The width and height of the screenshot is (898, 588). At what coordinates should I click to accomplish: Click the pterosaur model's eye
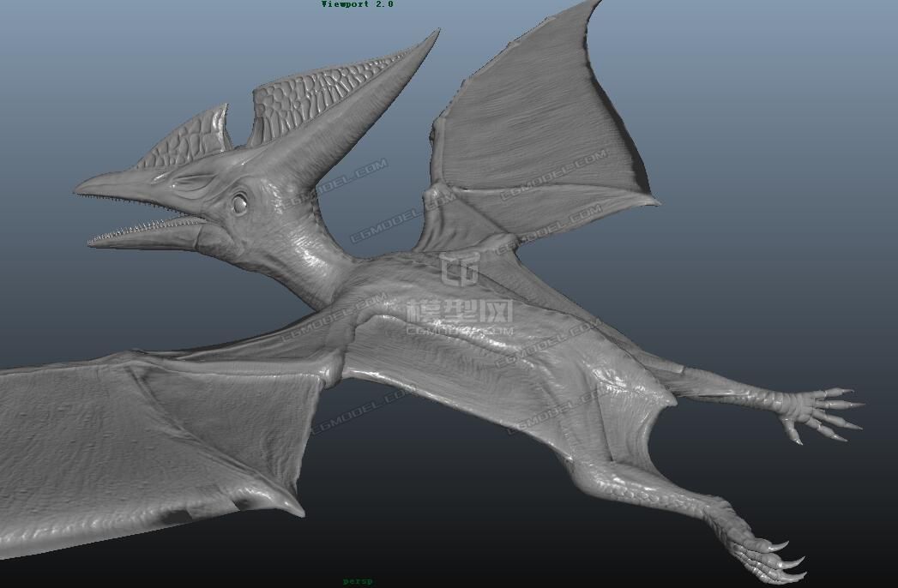(x=240, y=203)
